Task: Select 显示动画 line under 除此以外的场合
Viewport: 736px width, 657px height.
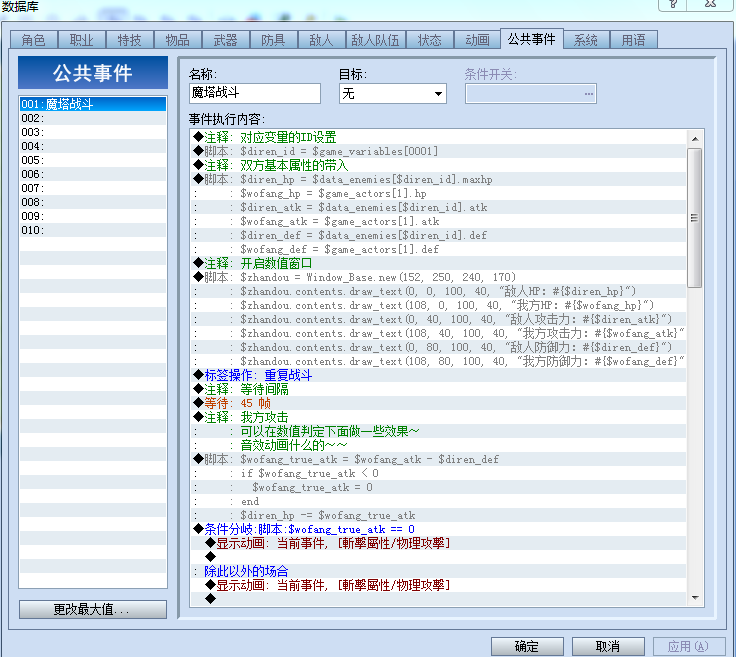Action: coord(438,586)
